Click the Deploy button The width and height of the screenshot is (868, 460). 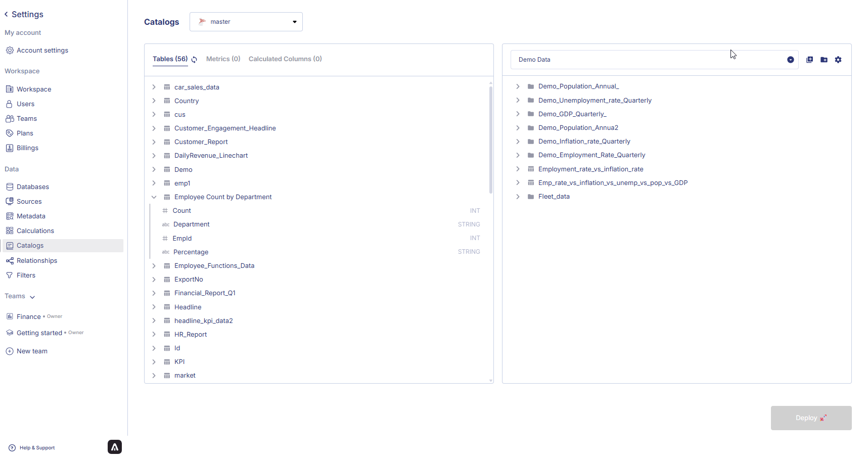point(811,418)
